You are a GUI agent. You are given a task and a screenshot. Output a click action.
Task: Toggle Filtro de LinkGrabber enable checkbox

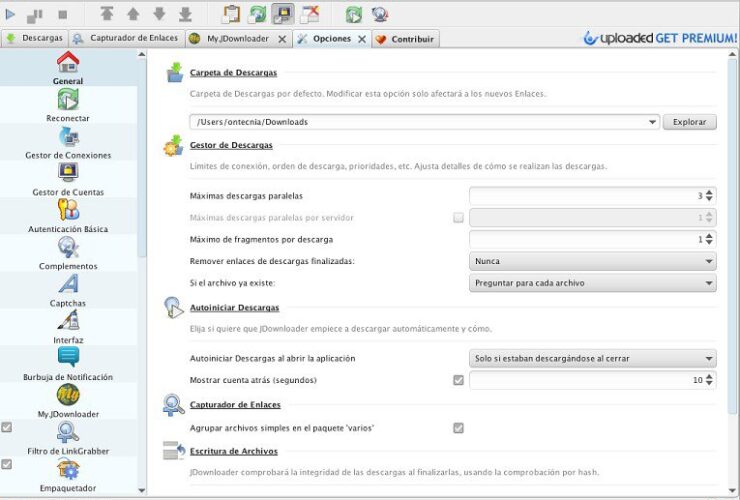click(7, 427)
